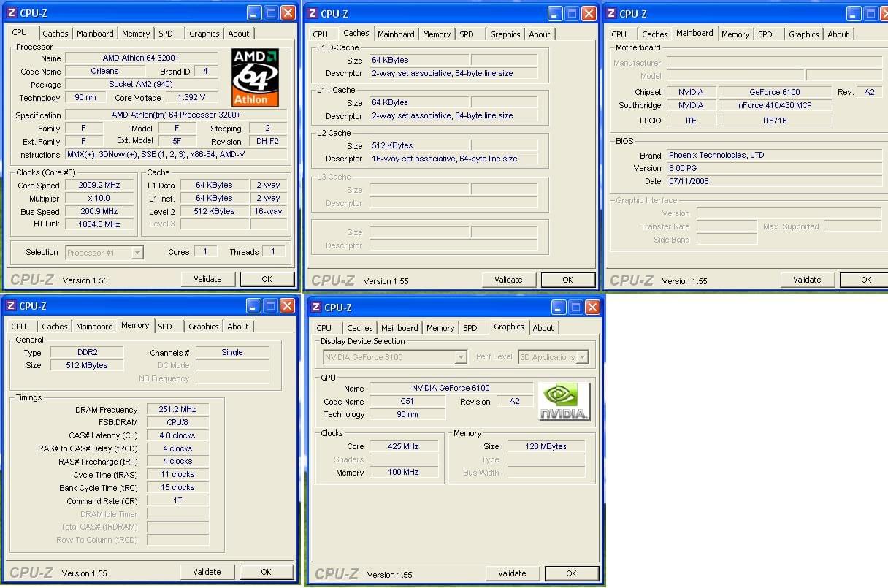Open About tab in the Memory window

[238, 327]
